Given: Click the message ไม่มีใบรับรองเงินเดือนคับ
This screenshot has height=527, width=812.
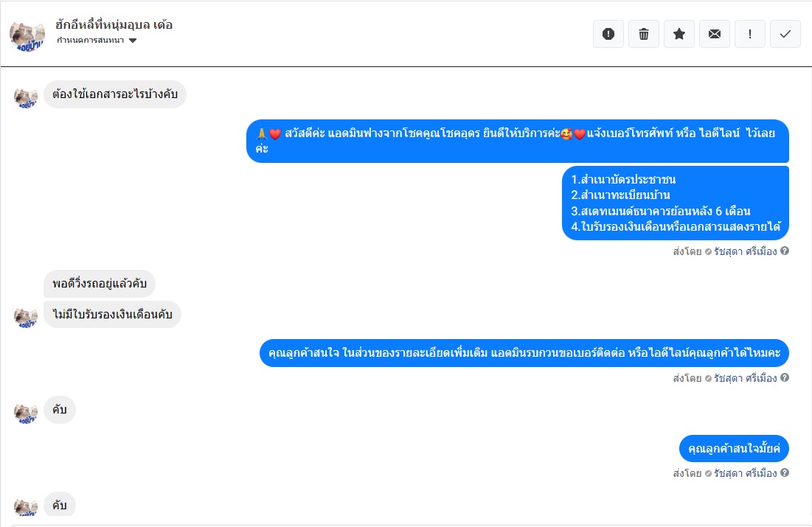Looking at the screenshot, I should [112, 314].
